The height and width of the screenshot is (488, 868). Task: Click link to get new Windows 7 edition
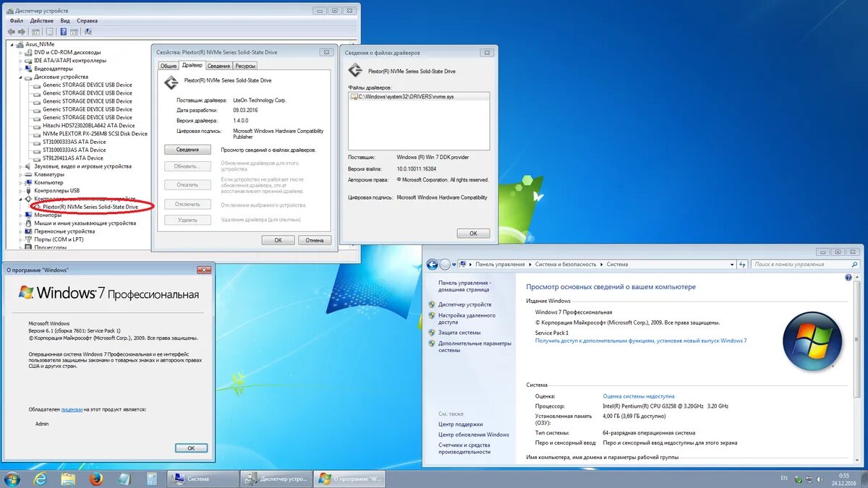tap(641, 341)
